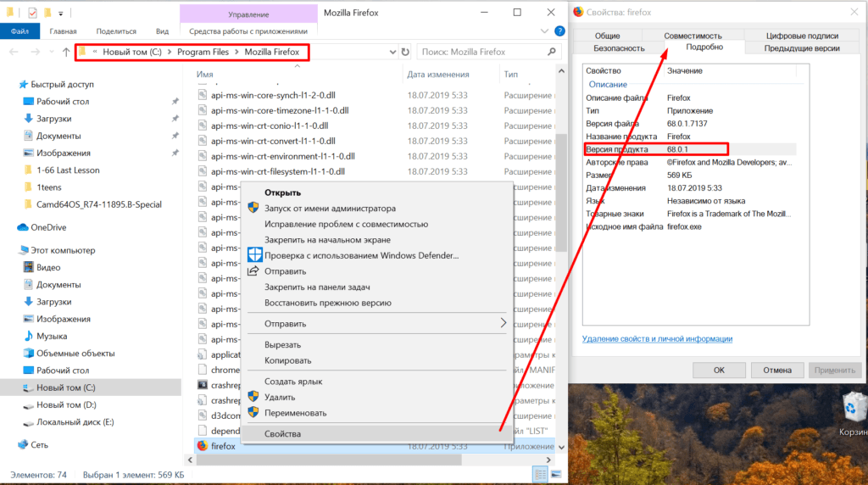Select the firefox application file icon
The height and width of the screenshot is (485, 868).
click(x=203, y=446)
